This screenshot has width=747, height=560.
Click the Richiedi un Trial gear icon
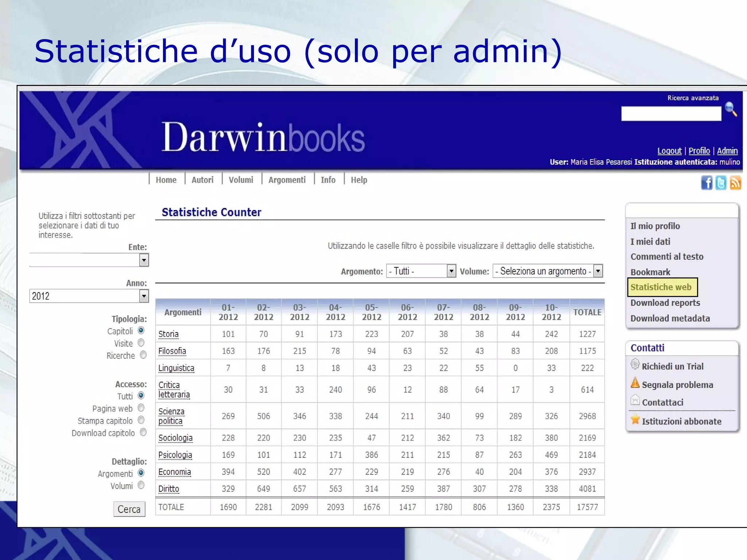tap(635, 364)
